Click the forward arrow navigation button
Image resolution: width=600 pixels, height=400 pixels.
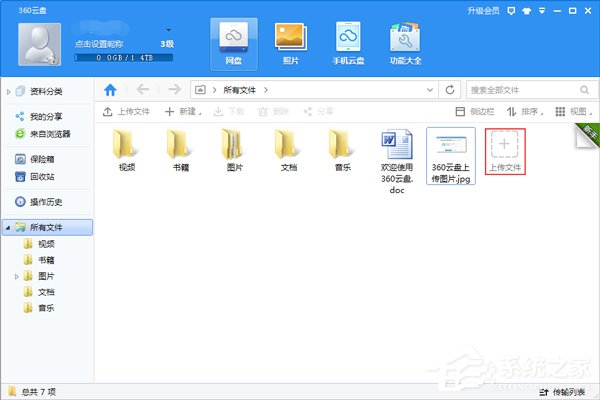pyautogui.click(x=174, y=90)
